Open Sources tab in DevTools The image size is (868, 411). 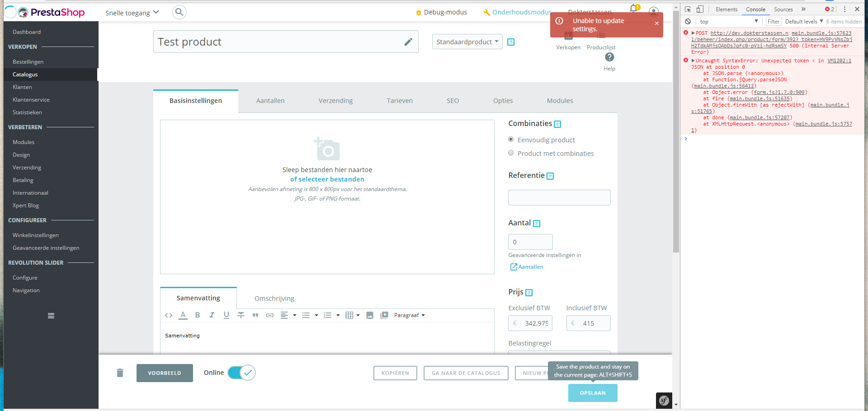[x=783, y=9]
